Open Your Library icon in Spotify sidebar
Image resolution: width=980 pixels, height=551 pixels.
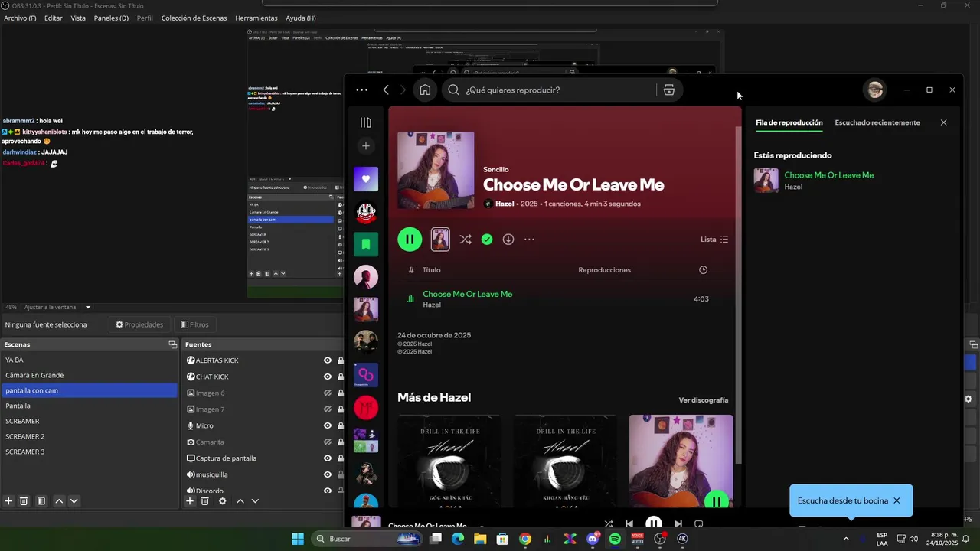tap(366, 122)
